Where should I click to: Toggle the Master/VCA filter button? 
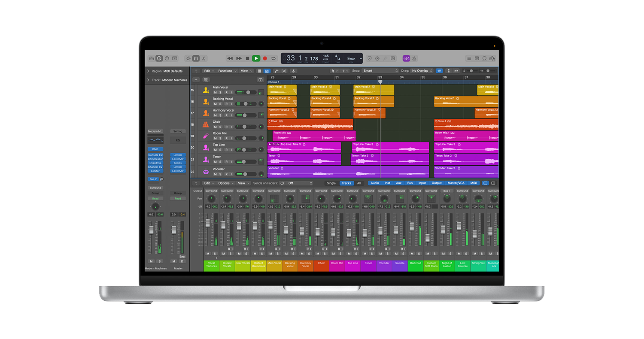[456, 183]
